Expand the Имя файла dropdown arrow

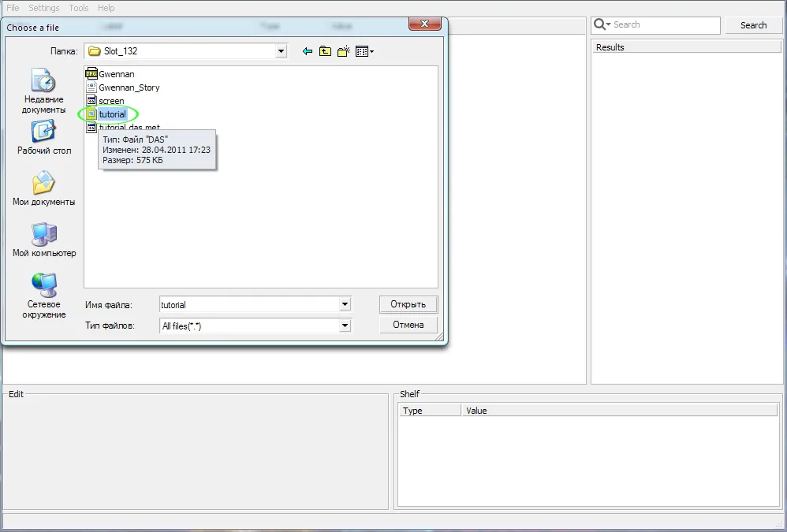point(345,304)
